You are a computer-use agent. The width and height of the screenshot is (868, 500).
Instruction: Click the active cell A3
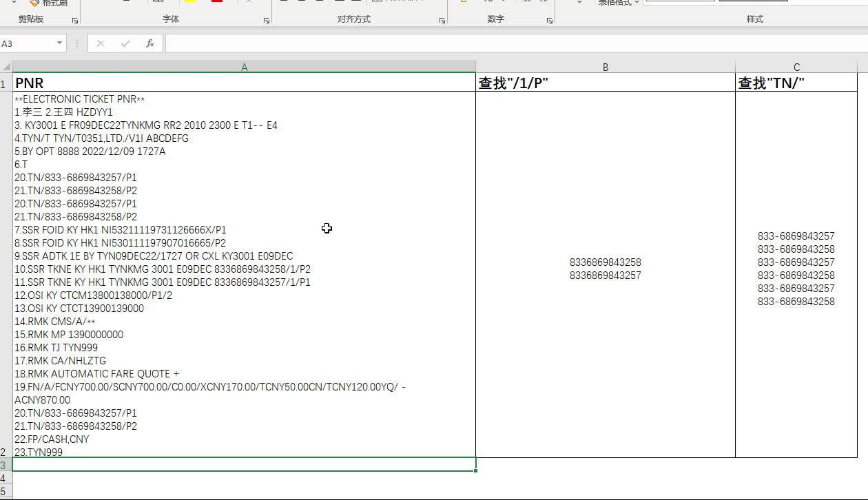[244, 465]
